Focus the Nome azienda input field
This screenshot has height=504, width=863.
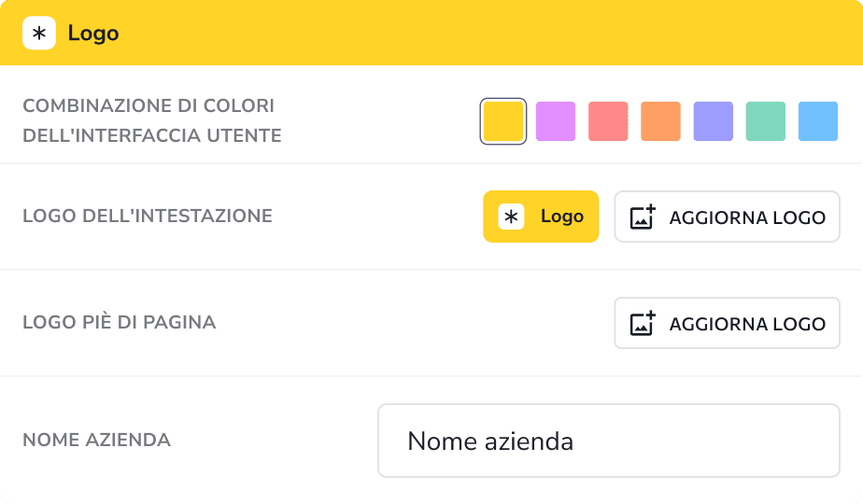609,441
